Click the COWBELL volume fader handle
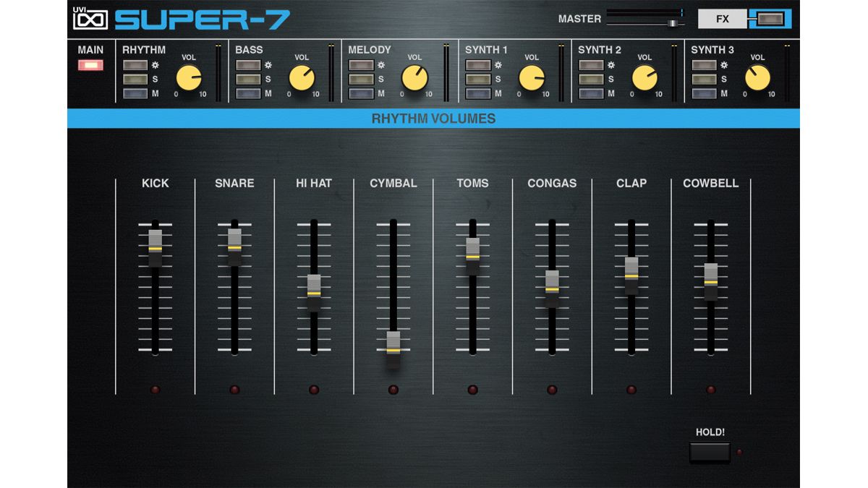Screen dimensions: 868x488 [x=711, y=282]
